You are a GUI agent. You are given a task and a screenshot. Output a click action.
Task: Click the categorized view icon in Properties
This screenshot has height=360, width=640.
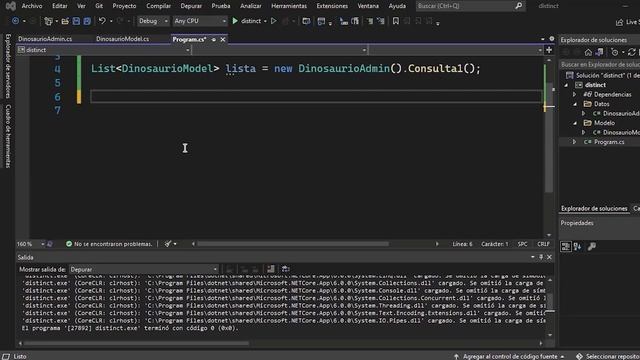pyautogui.click(x=565, y=246)
